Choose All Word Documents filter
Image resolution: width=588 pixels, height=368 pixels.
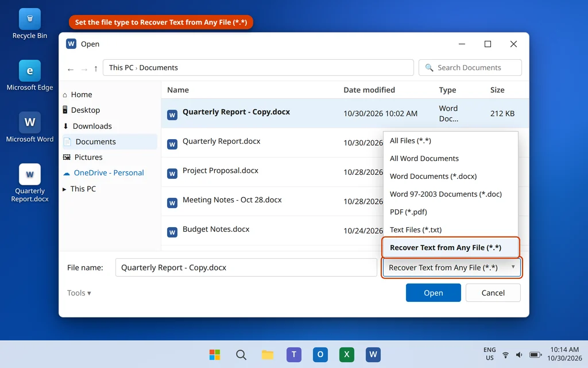click(x=450, y=159)
